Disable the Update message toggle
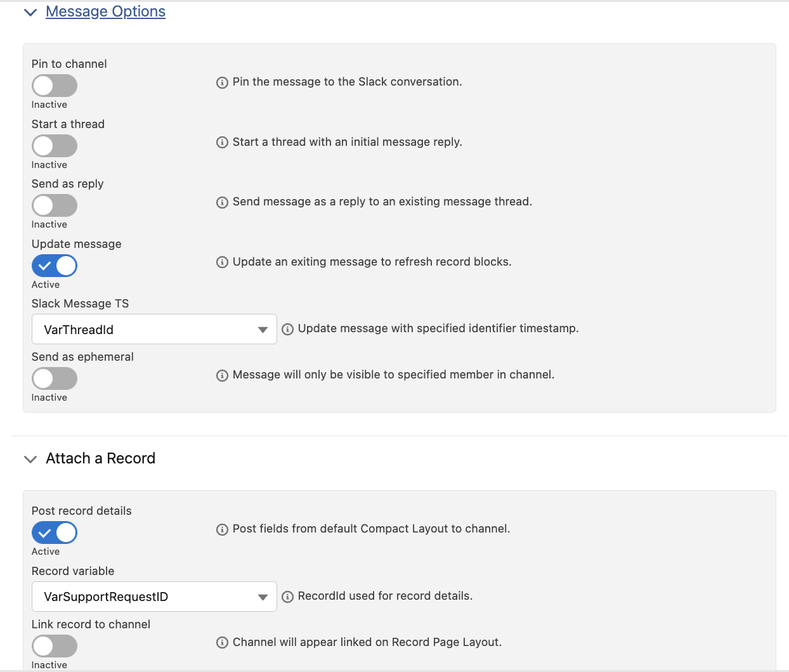 (x=54, y=266)
